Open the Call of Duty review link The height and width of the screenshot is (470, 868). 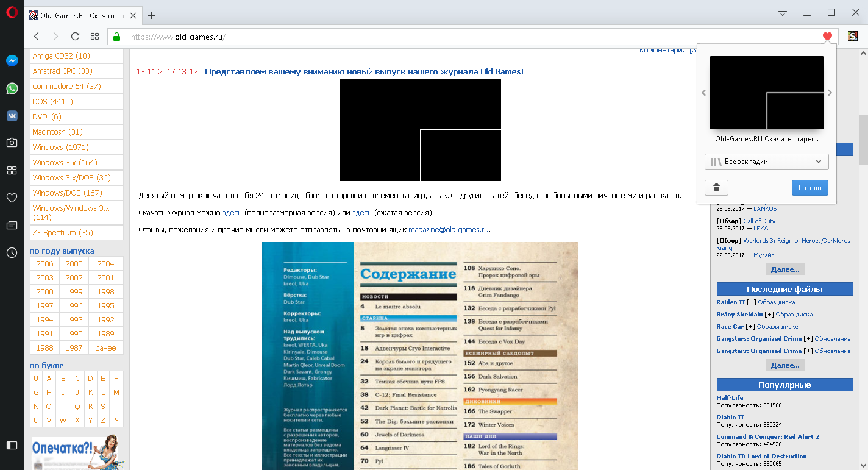tap(759, 221)
